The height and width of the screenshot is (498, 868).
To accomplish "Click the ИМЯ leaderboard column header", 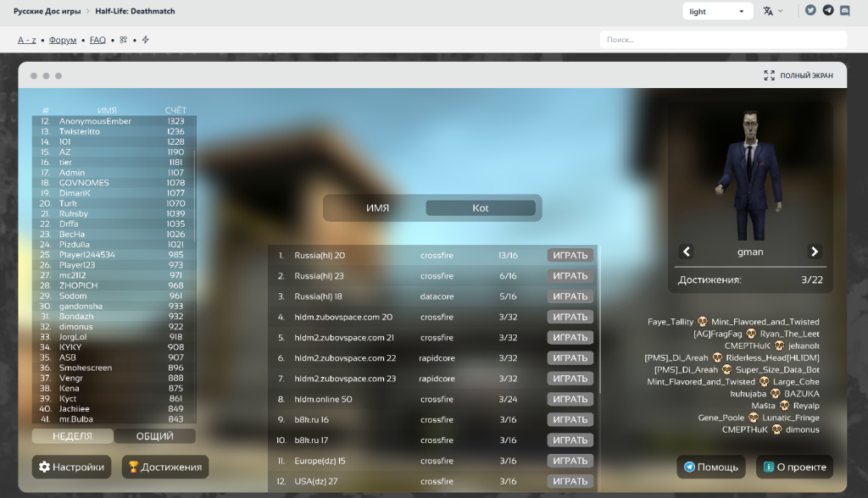I will pyautogui.click(x=107, y=110).
